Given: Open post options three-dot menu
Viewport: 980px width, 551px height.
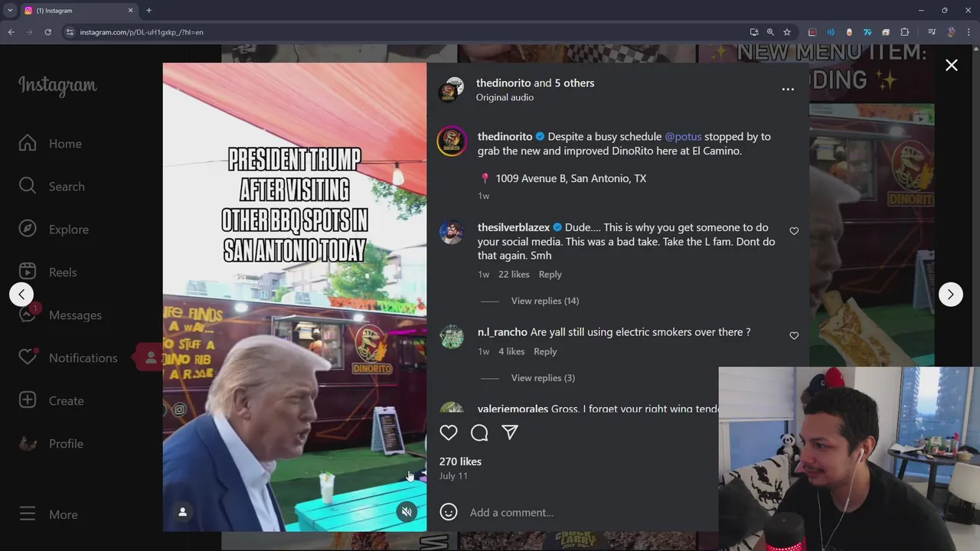Looking at the screenshot, I should coord(788,90).
